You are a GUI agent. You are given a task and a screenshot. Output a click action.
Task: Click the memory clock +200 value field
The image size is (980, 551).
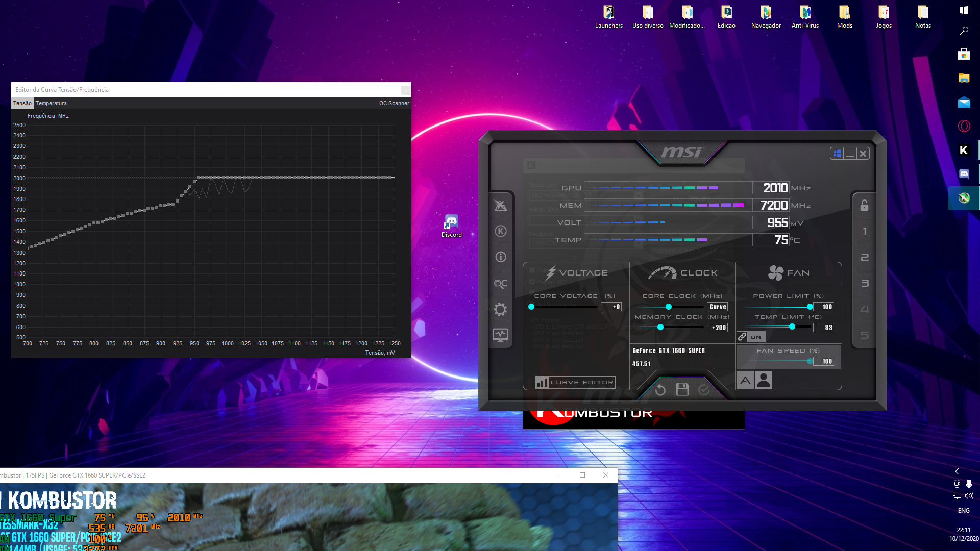718,328
